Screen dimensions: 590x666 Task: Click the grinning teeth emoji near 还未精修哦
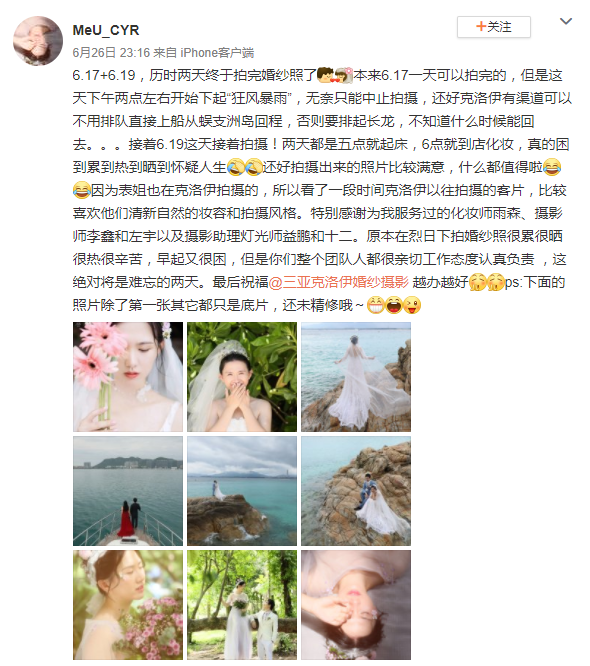(375, 305)
